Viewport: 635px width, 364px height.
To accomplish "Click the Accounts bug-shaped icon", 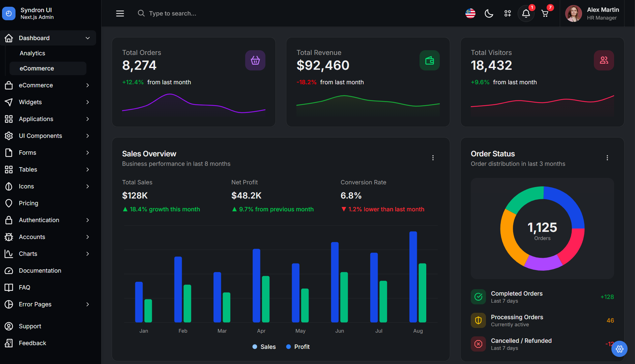I will (x=9, y=237).
